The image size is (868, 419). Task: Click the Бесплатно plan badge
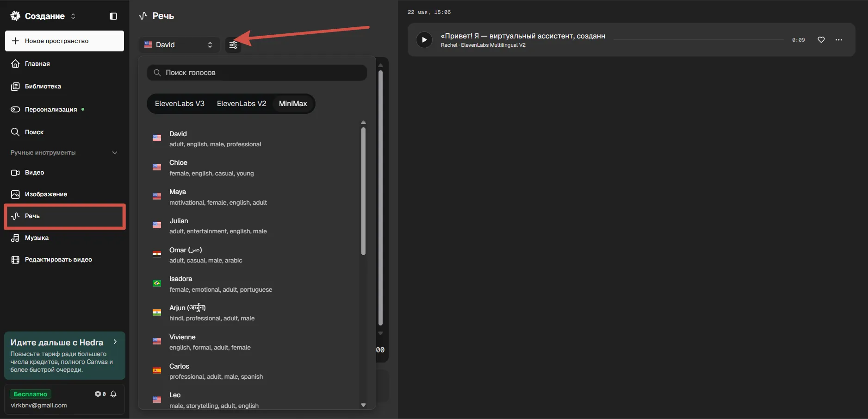point(31,394)
